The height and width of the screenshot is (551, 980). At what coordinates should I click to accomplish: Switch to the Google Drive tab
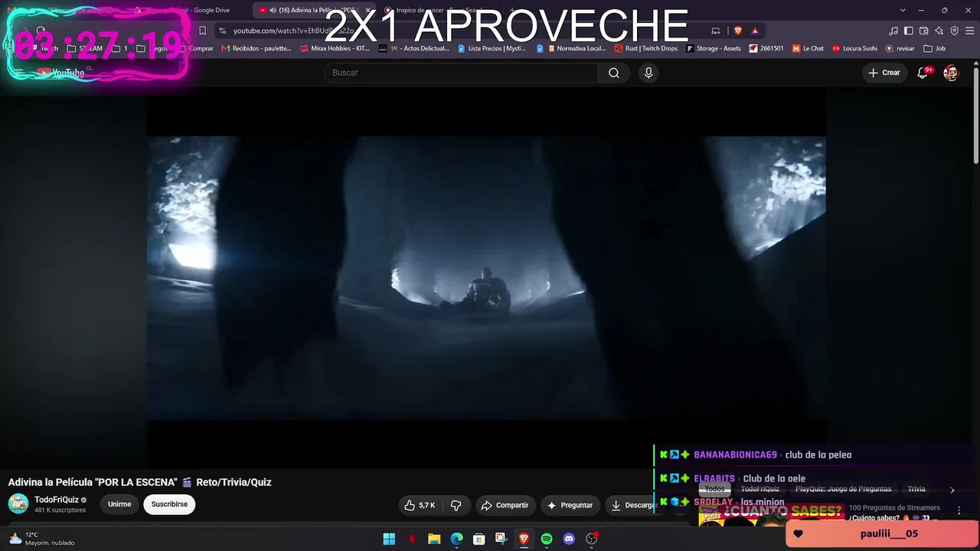click(188, 10)
